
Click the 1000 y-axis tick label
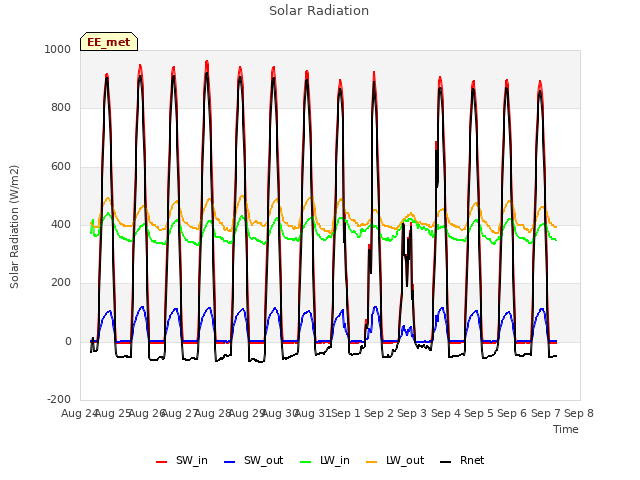tap(58, 49)
